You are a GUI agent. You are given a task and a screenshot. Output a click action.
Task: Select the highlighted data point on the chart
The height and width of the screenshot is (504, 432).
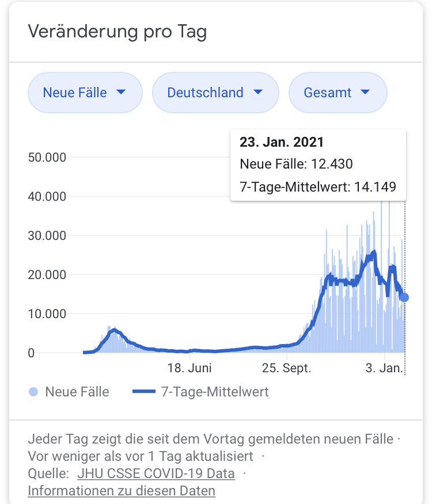(x=404, y=297)
